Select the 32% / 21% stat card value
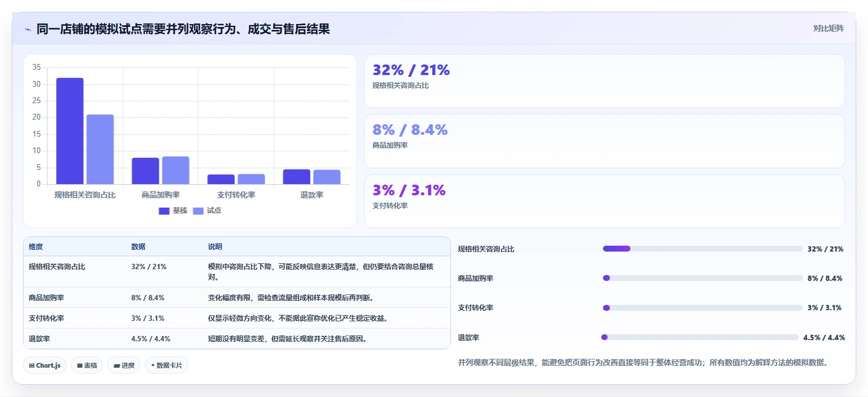Screen dimensions: 868x397 (x=411, y=70)
